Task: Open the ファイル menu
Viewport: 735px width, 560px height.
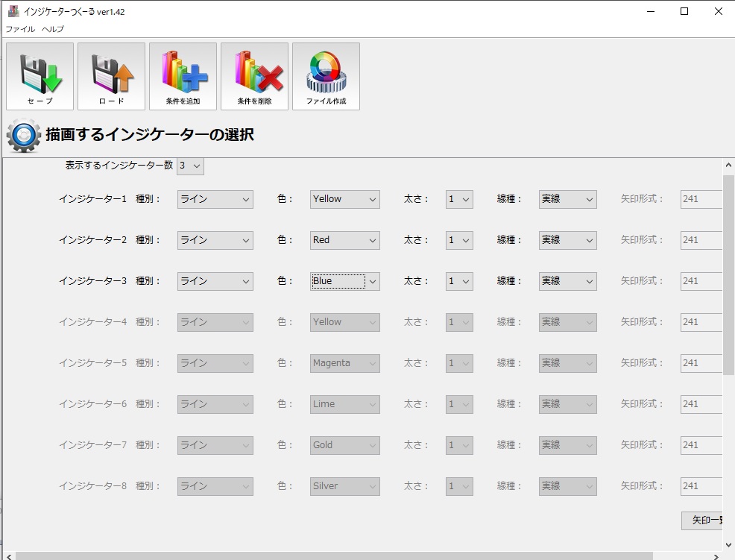Action: point(20,29)
